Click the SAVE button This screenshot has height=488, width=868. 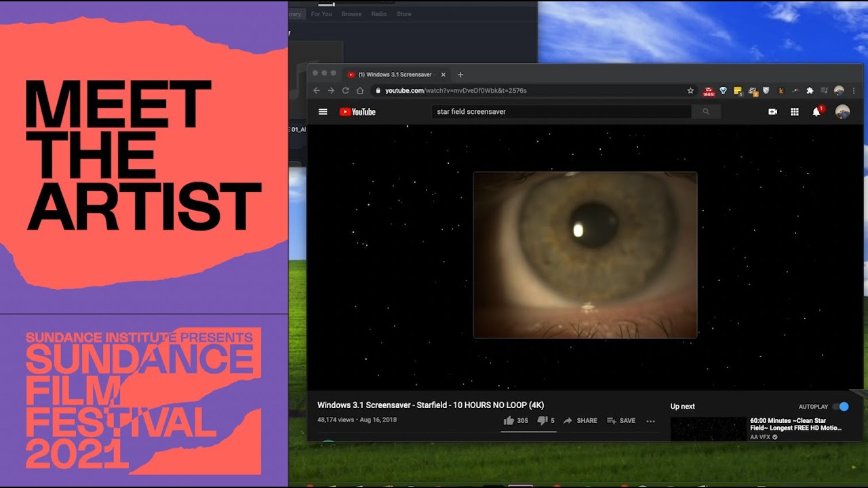click(621, 421)
